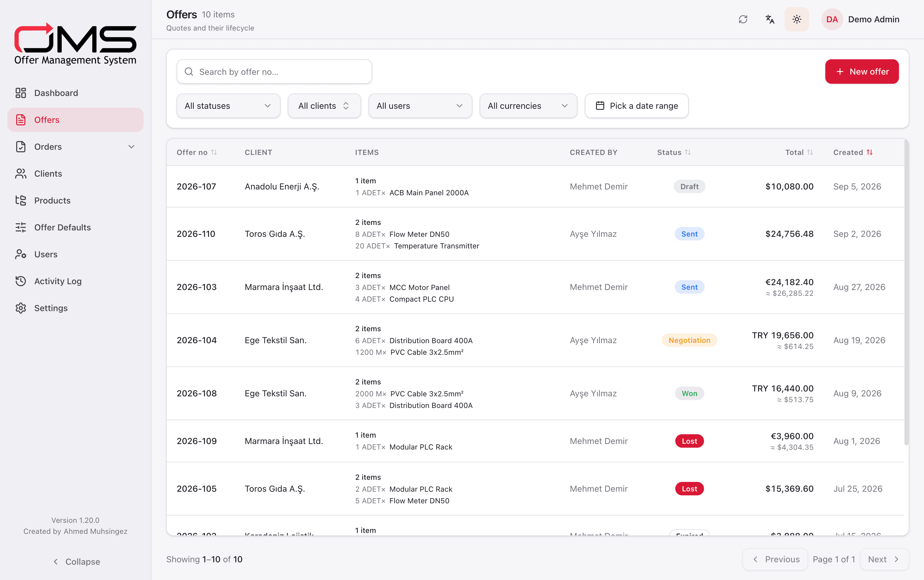Click ACB Main Panel 2000A item
This screenshot has width=924, height=580.
(x=429, y=193)
